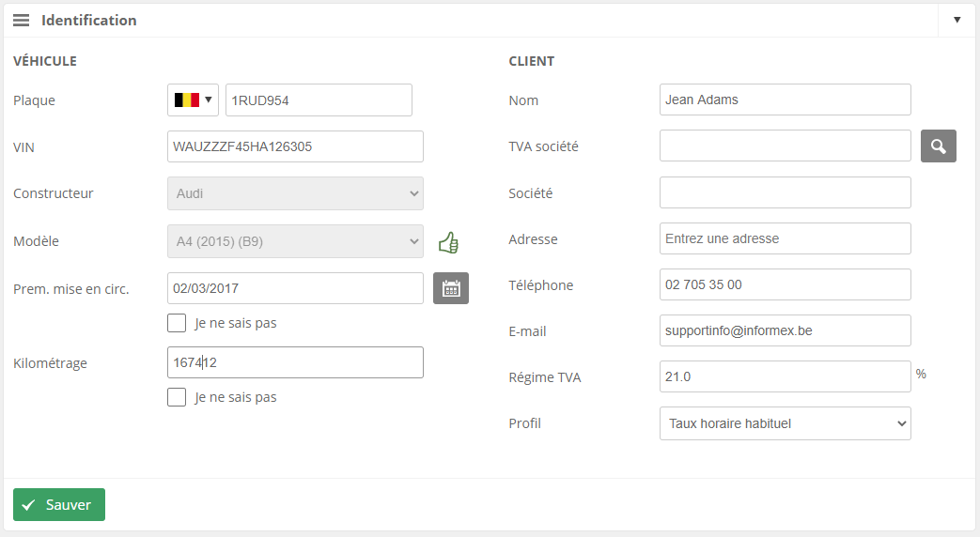Click the Régime TVA label
Viewport: 980px width, 537px height.
pos(544,377)
